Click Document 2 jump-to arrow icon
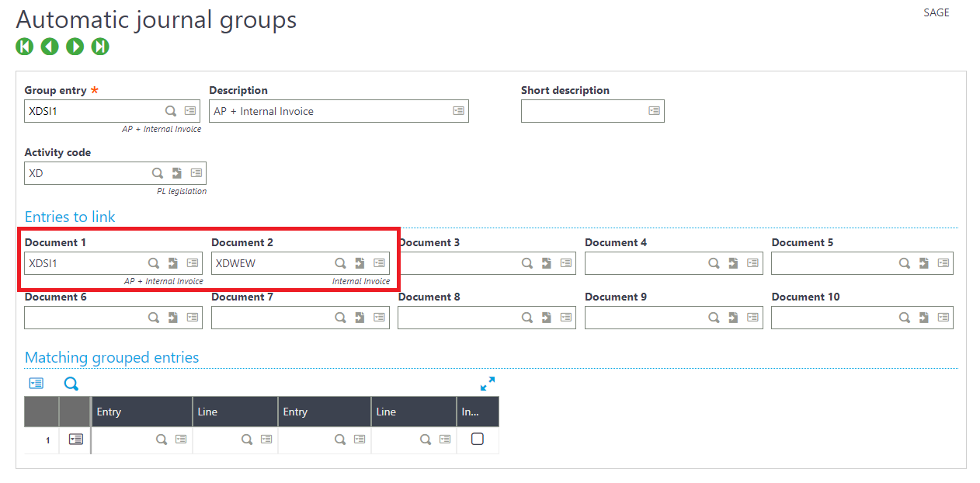 (360, 263)
